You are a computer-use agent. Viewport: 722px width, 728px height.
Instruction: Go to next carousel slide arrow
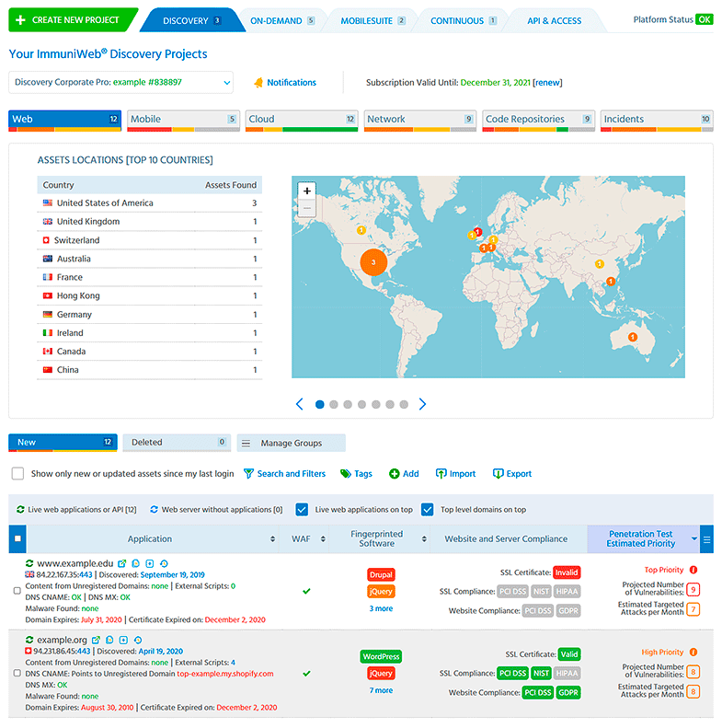pos(423,404)
